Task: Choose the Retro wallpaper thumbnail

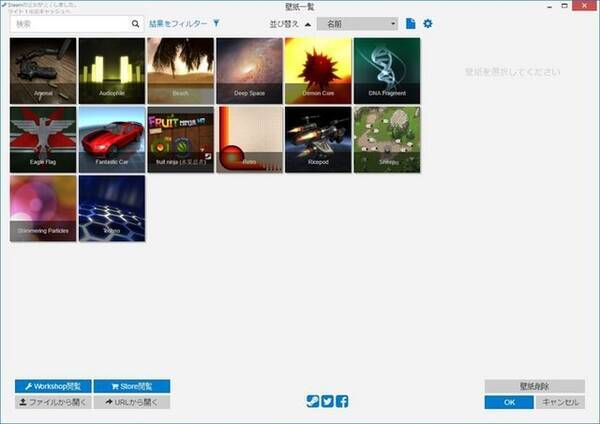Action: tap(249, 140)
